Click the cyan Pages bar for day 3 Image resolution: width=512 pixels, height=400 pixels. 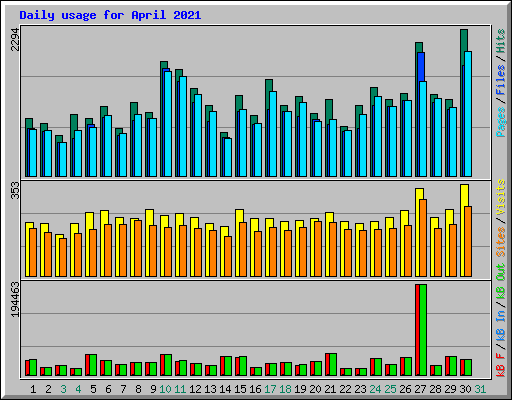[63, 159]
